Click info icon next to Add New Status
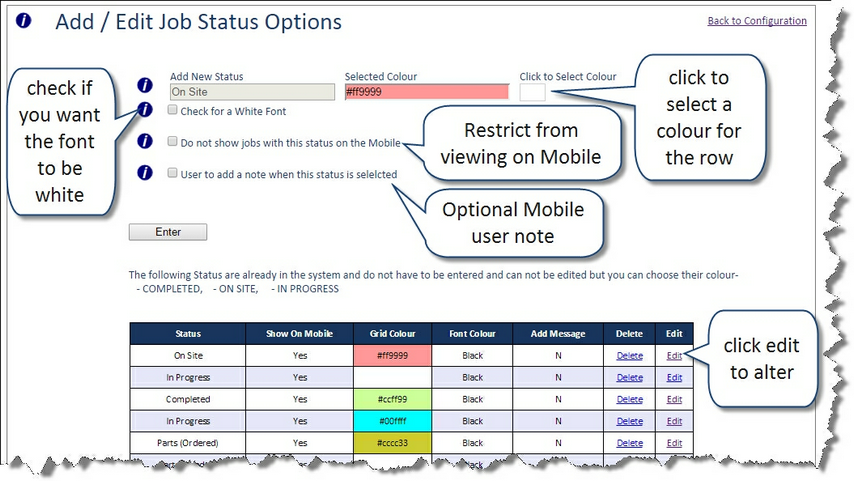Screen dimensions: 854x481 (145, 85)
